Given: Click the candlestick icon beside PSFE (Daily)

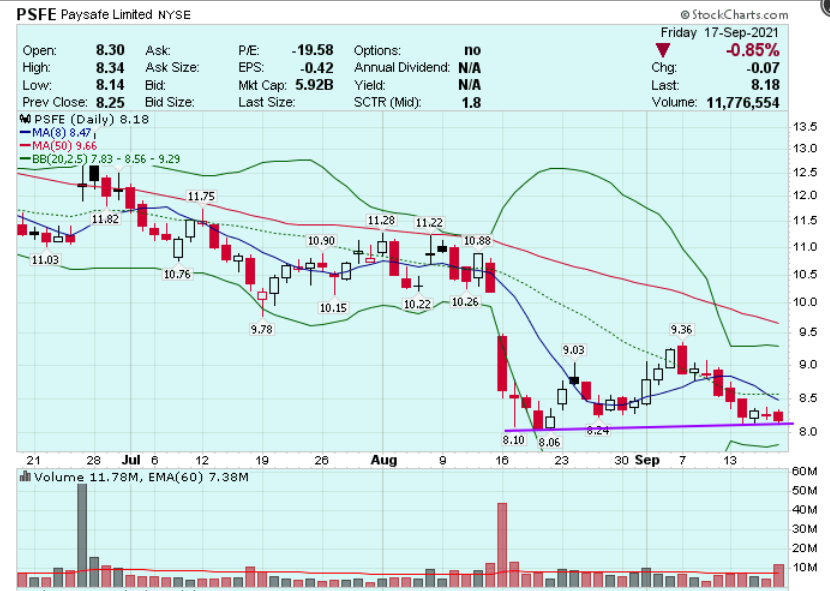Looking at the screenshot, I should click(x=24, y=119).
